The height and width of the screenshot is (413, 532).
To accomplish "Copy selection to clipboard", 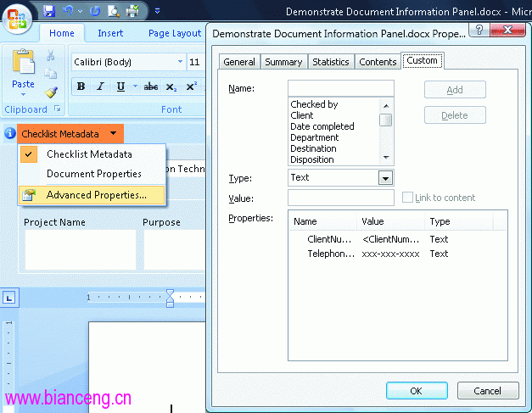I will click(51, 73).
